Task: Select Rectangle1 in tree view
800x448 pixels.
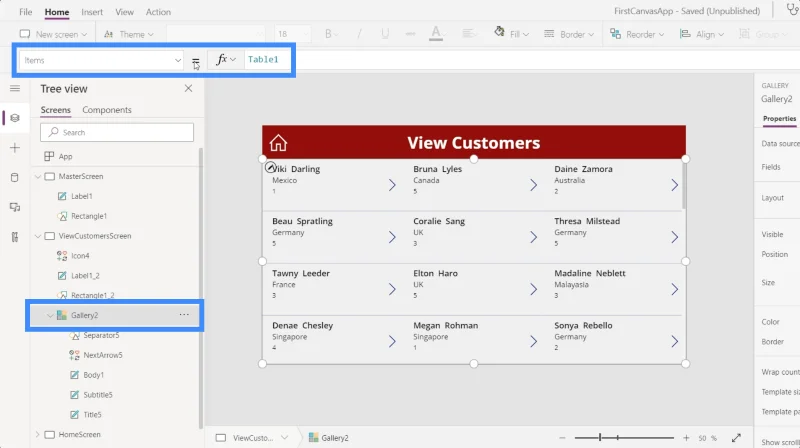Action: click(89, 216)
